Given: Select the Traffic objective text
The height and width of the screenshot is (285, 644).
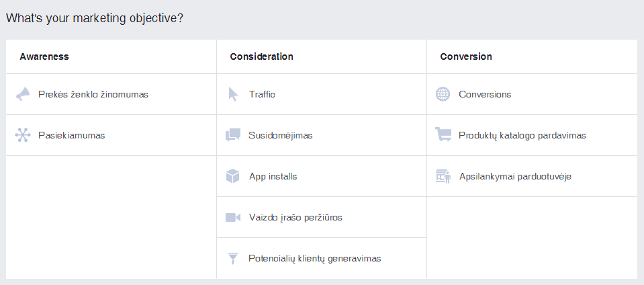Looking at the screenshot, I should pos(262,94).
